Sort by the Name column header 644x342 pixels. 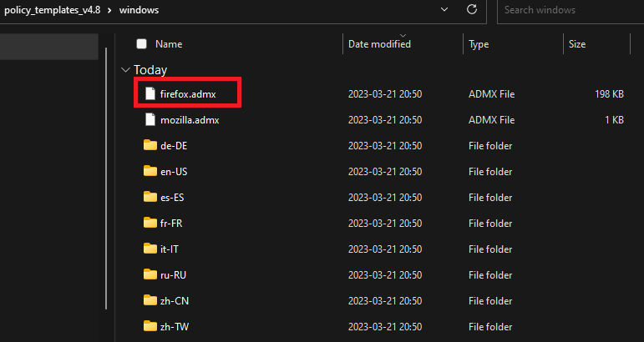coord(169,44)
